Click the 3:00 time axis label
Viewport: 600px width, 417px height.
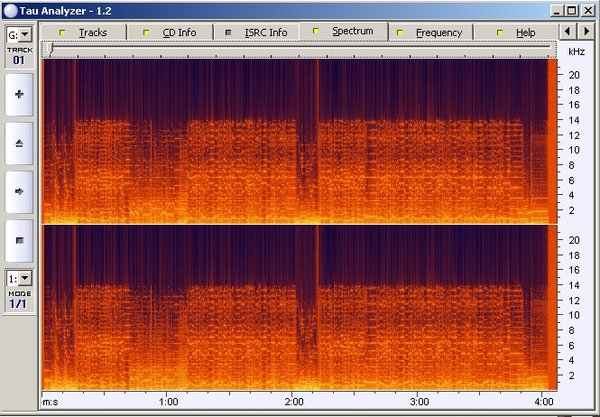419,402
